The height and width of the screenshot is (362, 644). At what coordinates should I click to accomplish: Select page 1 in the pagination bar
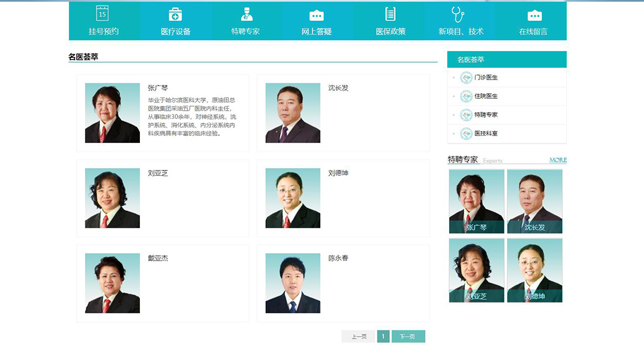click(x=383, y=336)
